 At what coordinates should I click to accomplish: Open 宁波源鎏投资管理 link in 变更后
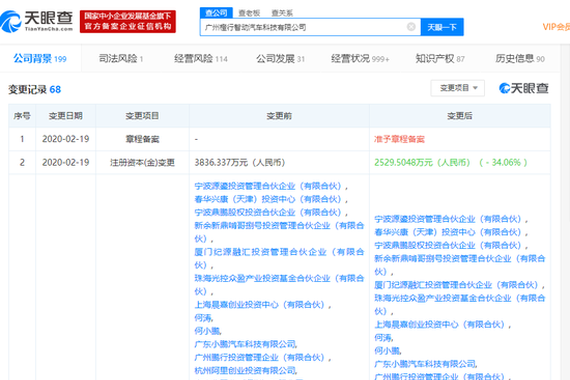(449, 219)
